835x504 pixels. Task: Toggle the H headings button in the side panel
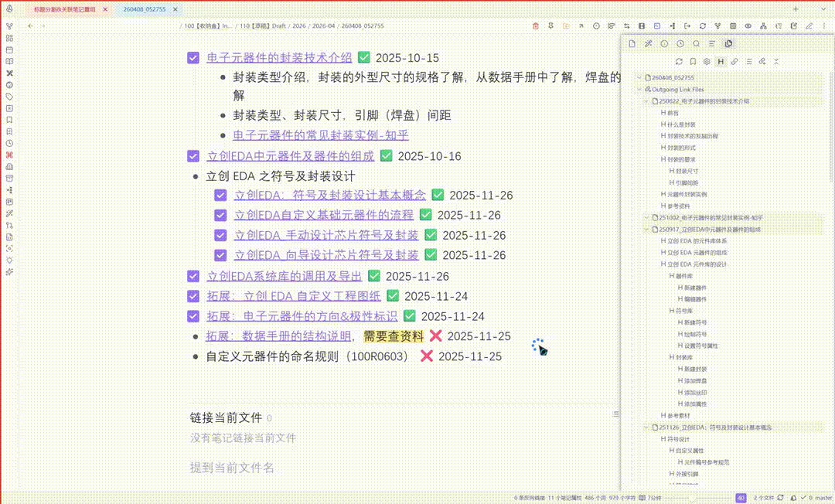click(x=721, y=61)
